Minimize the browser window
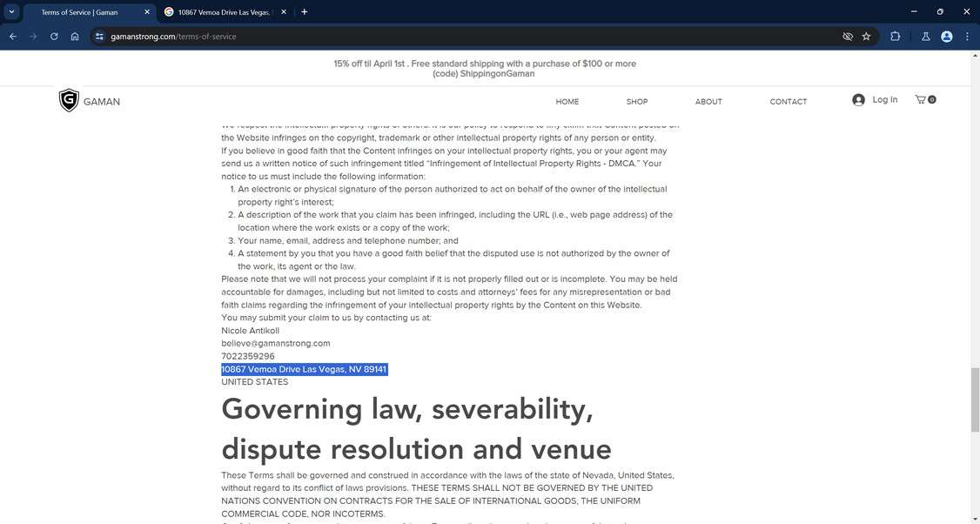This screenshot has width=980, height=524. (914, 11)
